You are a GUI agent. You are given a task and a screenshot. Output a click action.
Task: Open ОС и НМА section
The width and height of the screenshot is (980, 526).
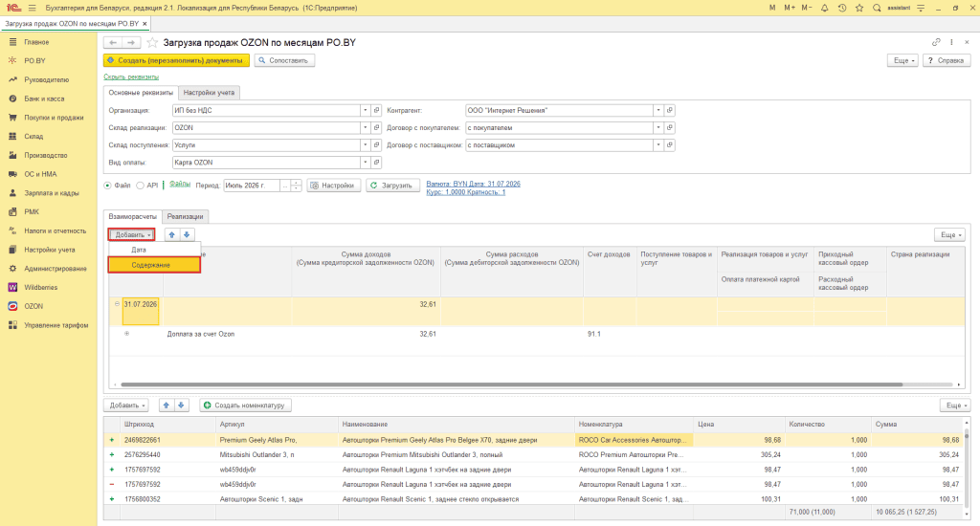tap(40, 174)
